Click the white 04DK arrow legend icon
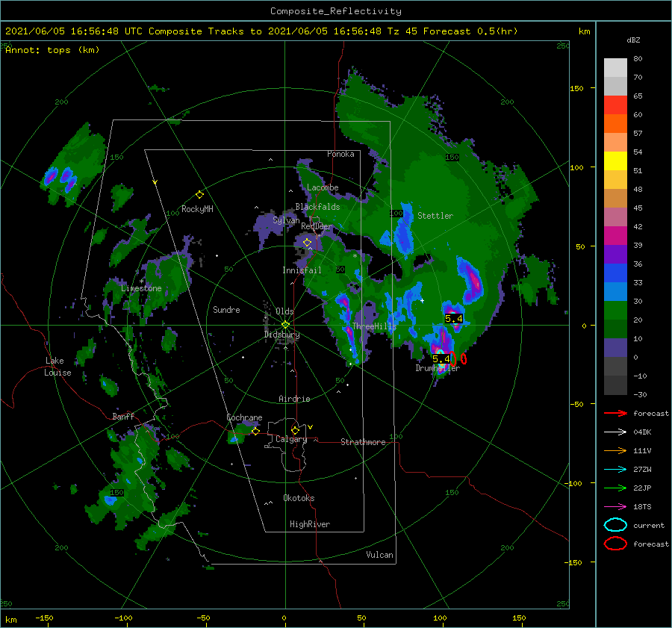The image size is (672, 628). point(615,432)
